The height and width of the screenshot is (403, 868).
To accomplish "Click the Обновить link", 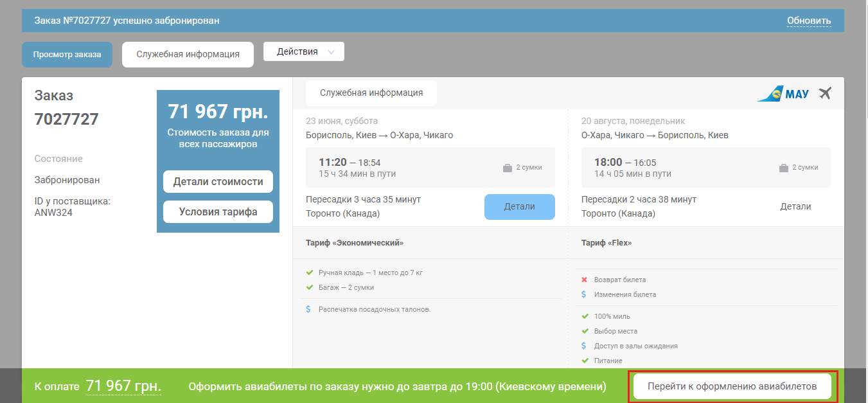I will coord(809,21).
